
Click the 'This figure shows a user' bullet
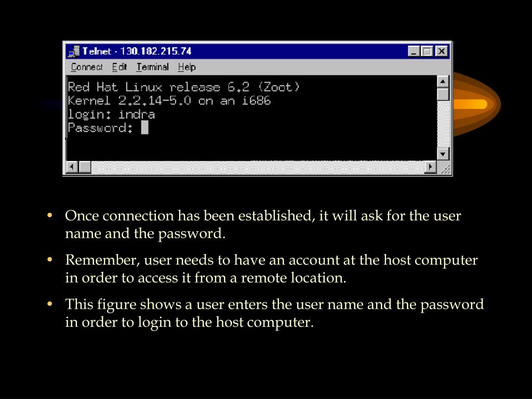click(x=274, y=313)
